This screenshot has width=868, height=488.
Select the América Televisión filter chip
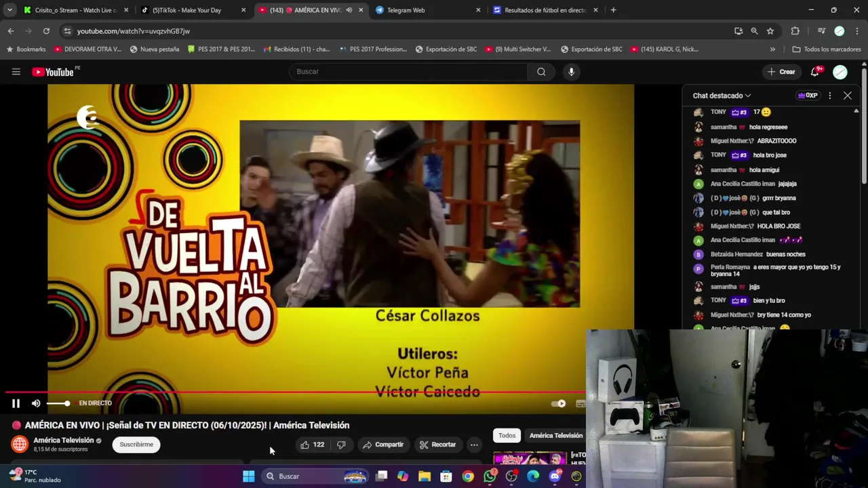(555, 436)
